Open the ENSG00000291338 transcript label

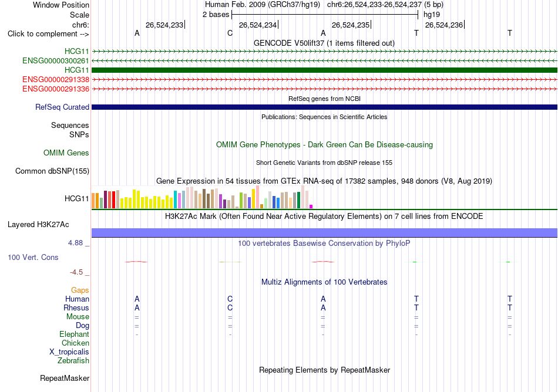click(x=56, y=80)
